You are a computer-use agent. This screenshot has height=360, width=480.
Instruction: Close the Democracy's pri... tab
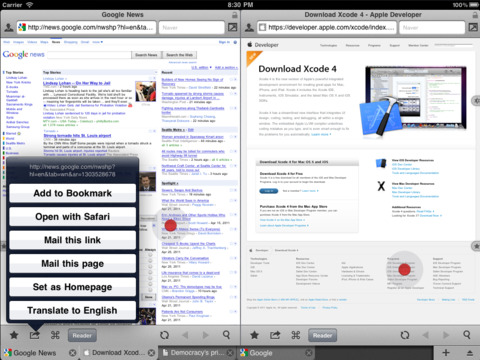click(230, 353)
